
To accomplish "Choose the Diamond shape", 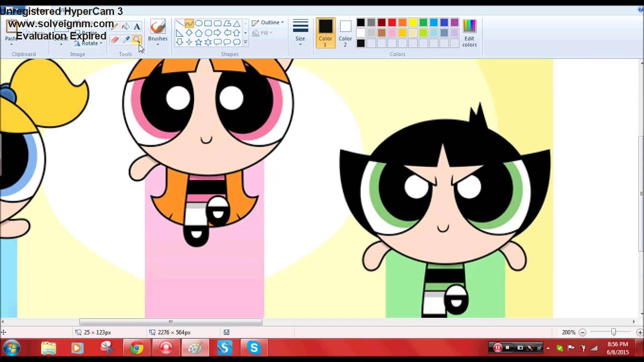I will (189, 33).
